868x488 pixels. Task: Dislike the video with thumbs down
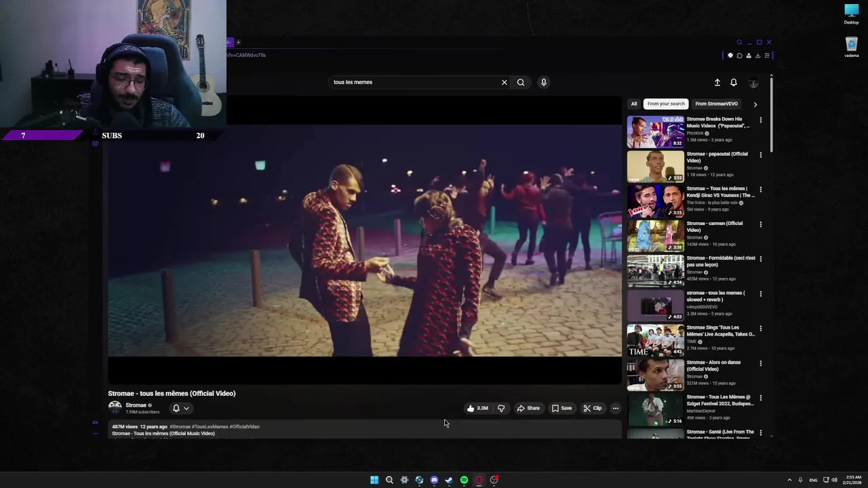(501, 408)
